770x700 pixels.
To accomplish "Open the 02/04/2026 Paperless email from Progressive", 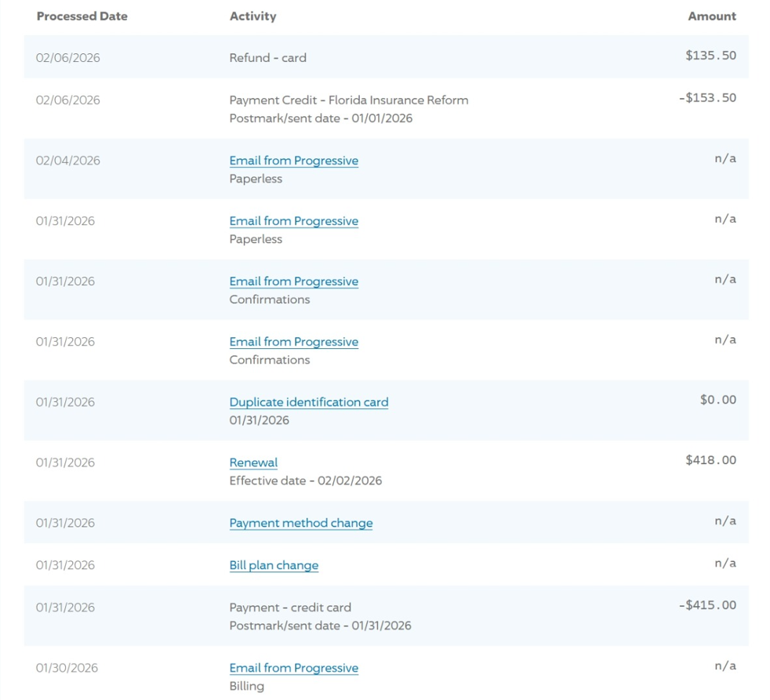I will tap(293, 161).
